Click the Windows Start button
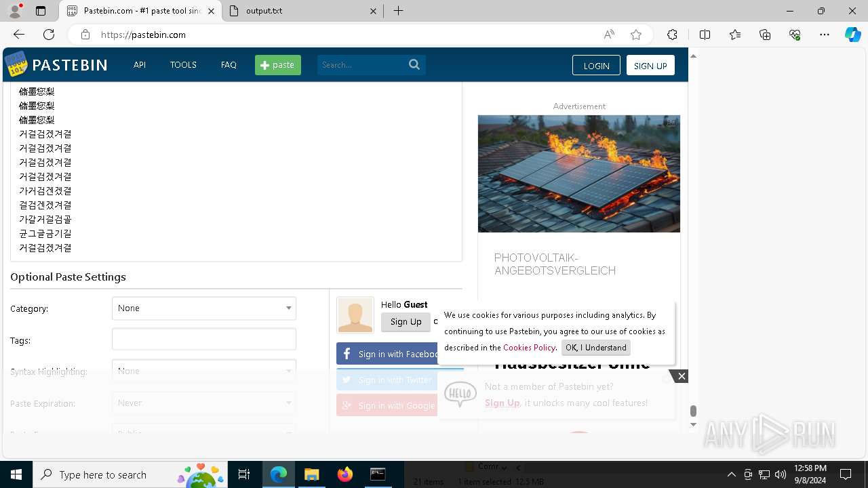 [16, 474]
